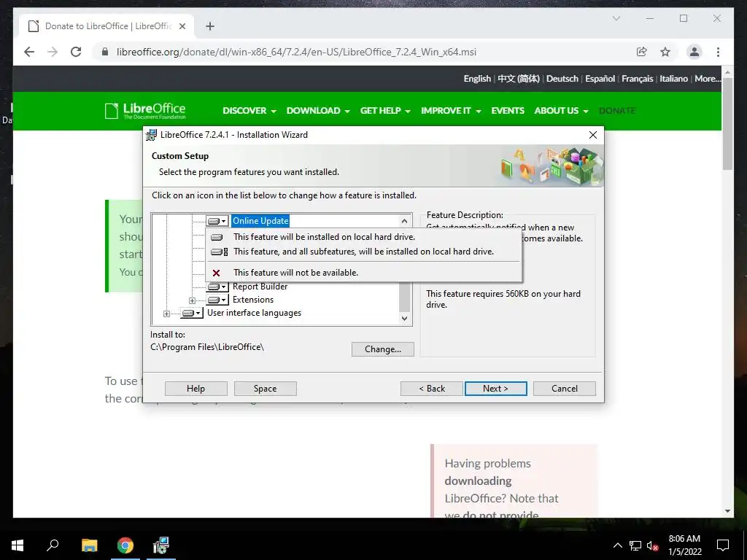
Task: Click the More... languages link
Action: [x=708, y=79]
